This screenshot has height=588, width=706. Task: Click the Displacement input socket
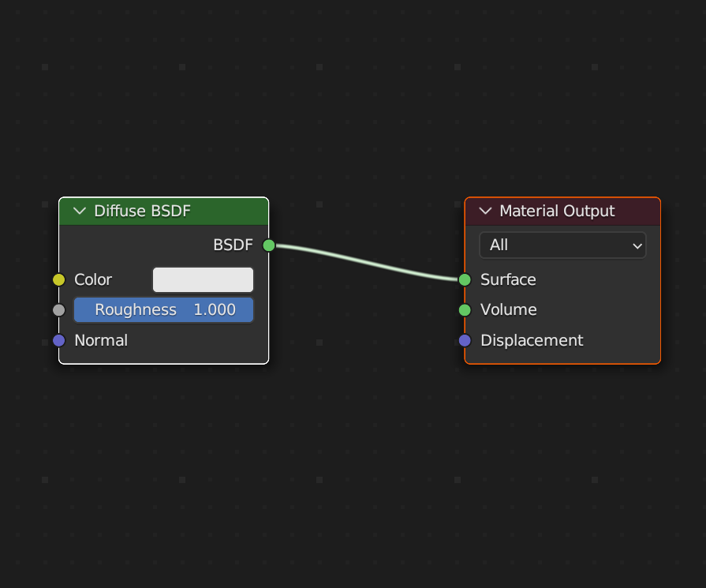pyautogui.click(x=464, y=340)
